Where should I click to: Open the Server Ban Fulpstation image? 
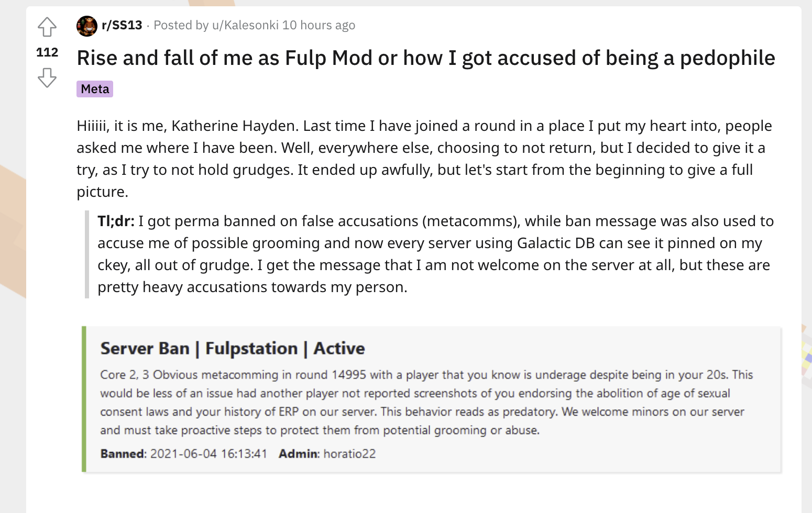coord(432,399)
